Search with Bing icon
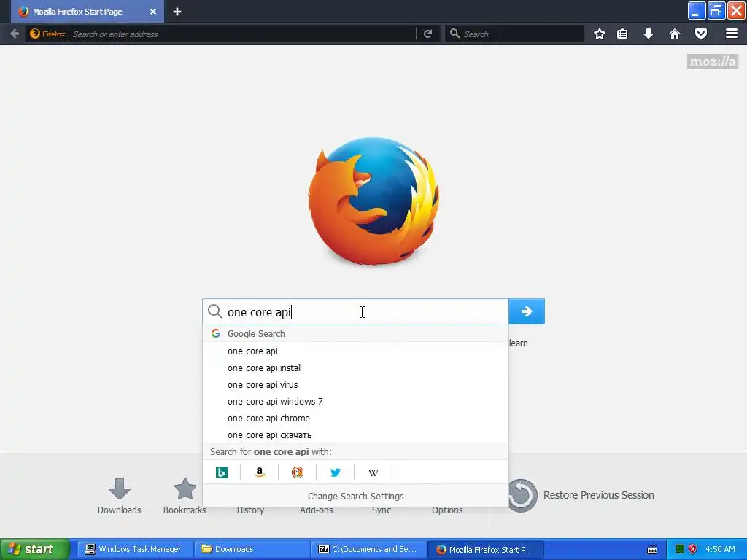The image size is (747, 560). tap(222, 472)
